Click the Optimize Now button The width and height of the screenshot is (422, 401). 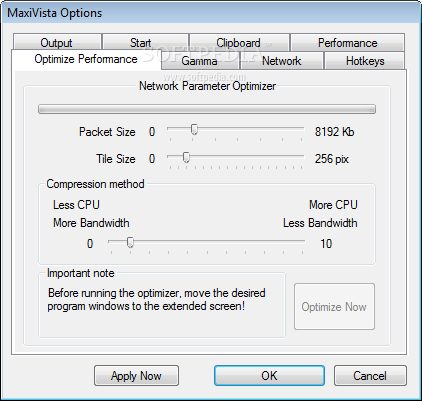point(334,307)
